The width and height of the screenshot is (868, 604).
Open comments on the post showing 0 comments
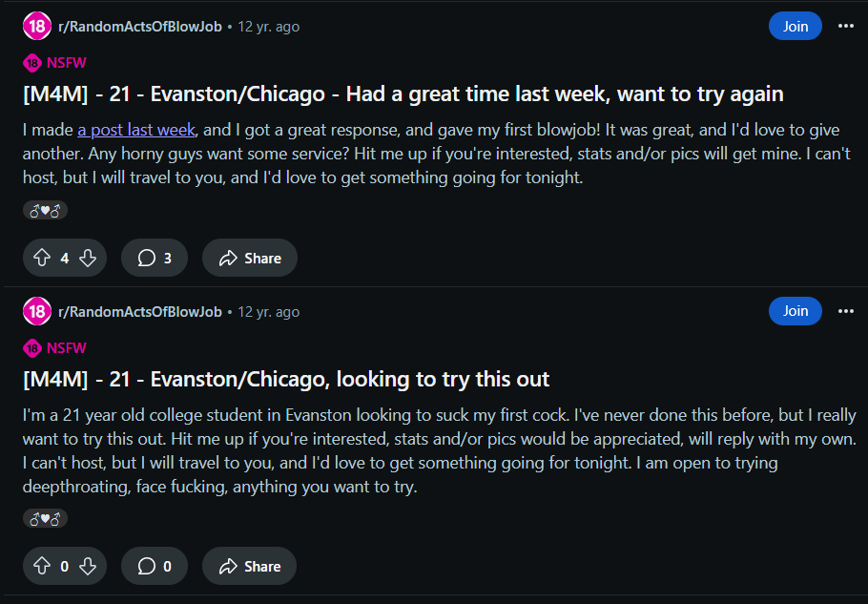[155, 566]
